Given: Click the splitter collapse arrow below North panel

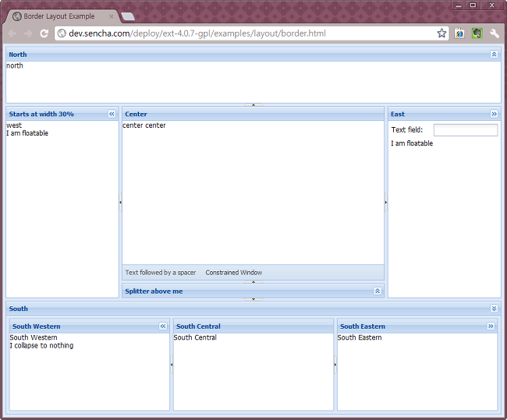Looking at the screenshot, I should click(x=253, y=104).
